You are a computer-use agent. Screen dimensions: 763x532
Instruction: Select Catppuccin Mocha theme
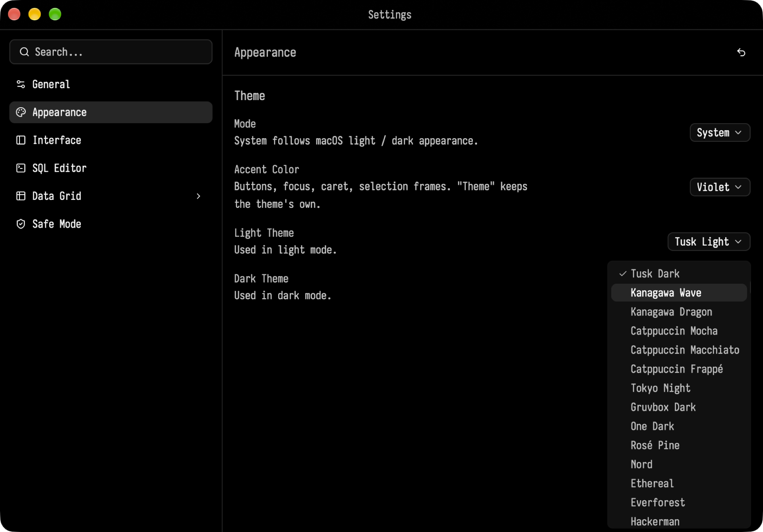point(679,331)
